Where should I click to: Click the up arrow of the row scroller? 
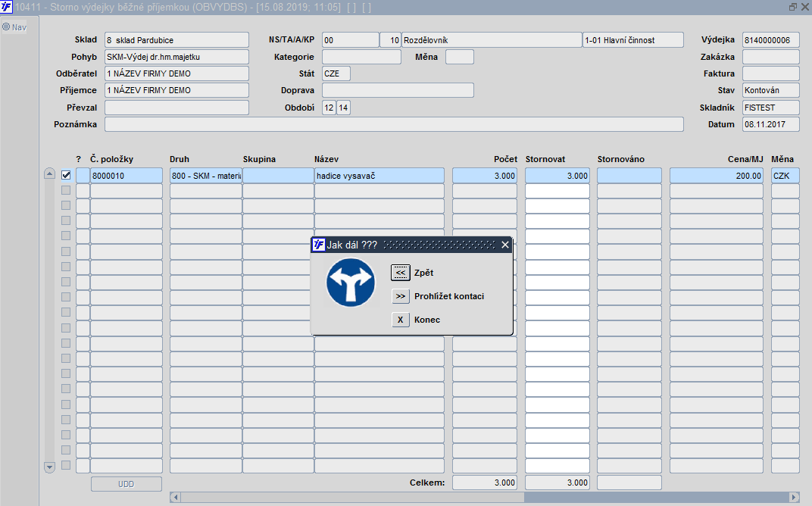(49, 173)
